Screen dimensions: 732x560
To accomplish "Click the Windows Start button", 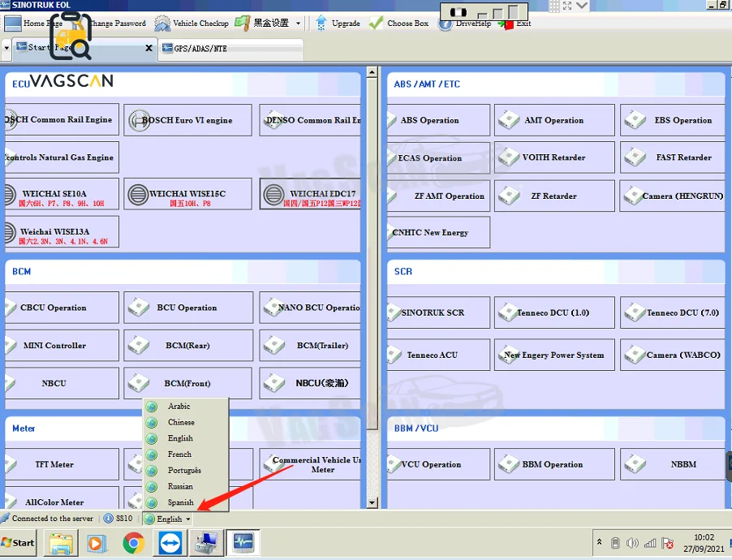I will click(19, 542).
